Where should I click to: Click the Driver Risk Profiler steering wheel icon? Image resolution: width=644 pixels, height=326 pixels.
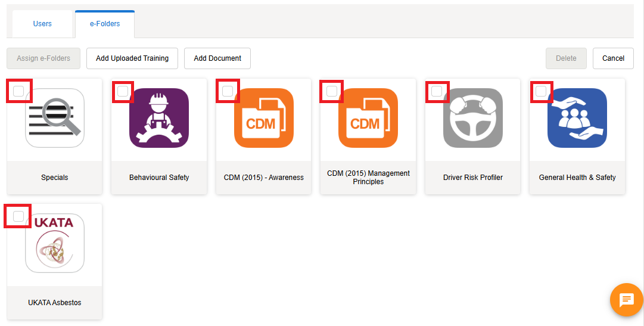point(473,118)
